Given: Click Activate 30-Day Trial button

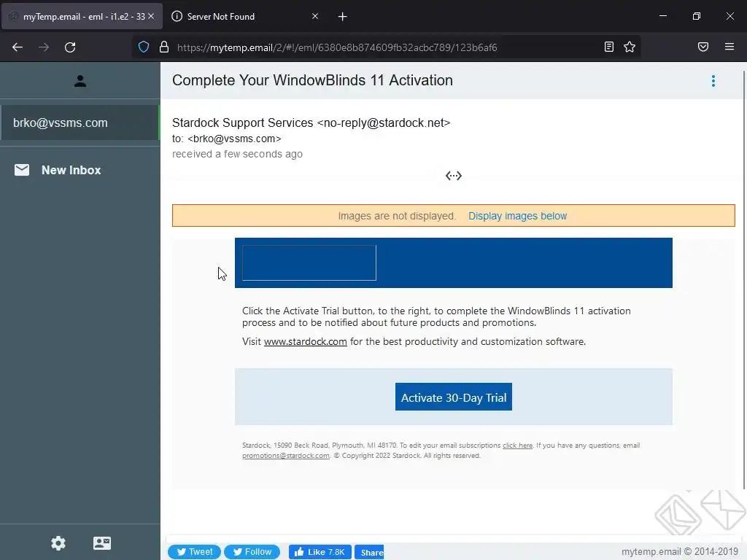Looking at the screenshot, I should pos(454,397).
